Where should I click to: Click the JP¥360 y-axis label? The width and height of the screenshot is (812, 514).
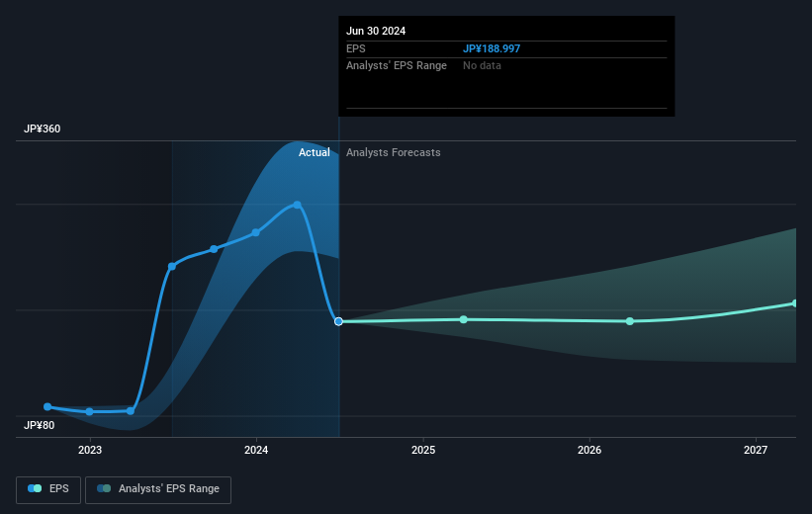(42, 128)
